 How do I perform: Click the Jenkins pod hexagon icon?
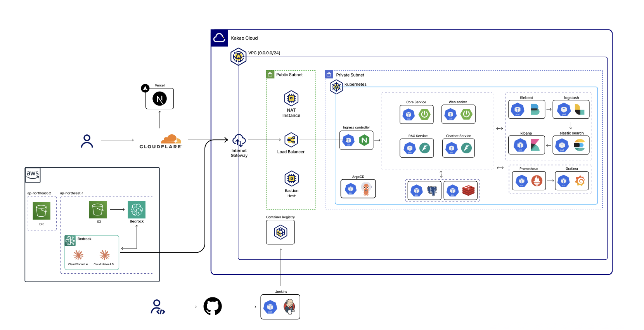pyautogui.click(x=270, y=307)
